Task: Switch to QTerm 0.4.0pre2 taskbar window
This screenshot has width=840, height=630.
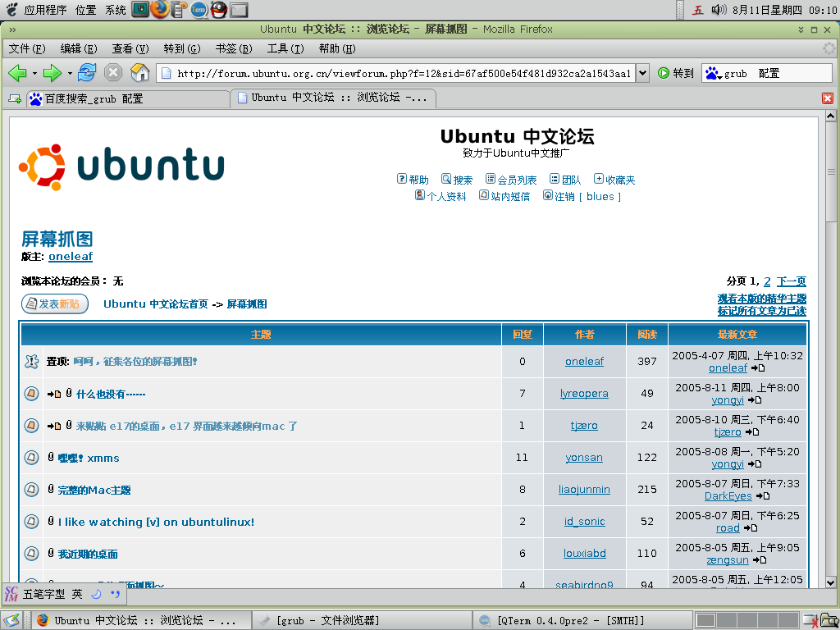Action: tap(583, 620)
